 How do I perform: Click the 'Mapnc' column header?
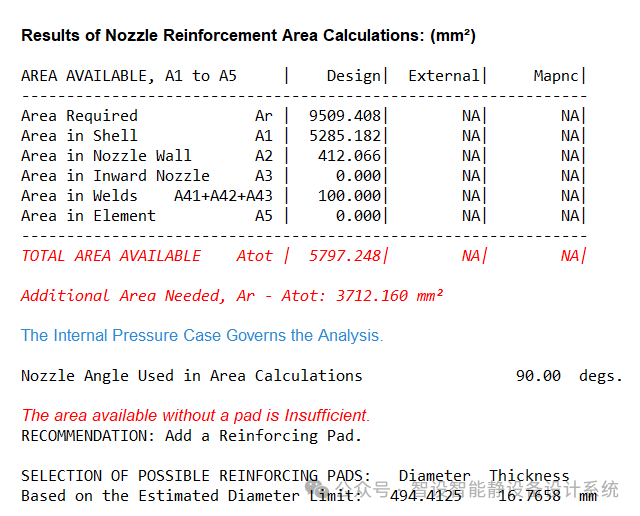[556, 76]
